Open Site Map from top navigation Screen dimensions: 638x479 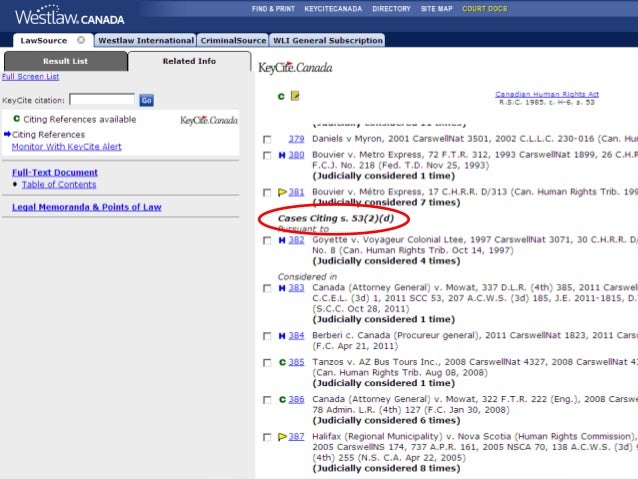[437, 9]
